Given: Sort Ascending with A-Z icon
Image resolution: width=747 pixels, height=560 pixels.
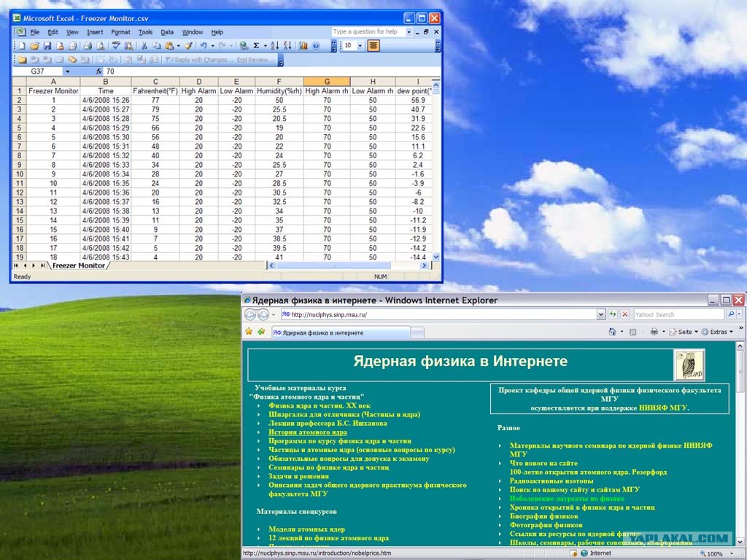Looking at the screenshot, I should (274, 46).
